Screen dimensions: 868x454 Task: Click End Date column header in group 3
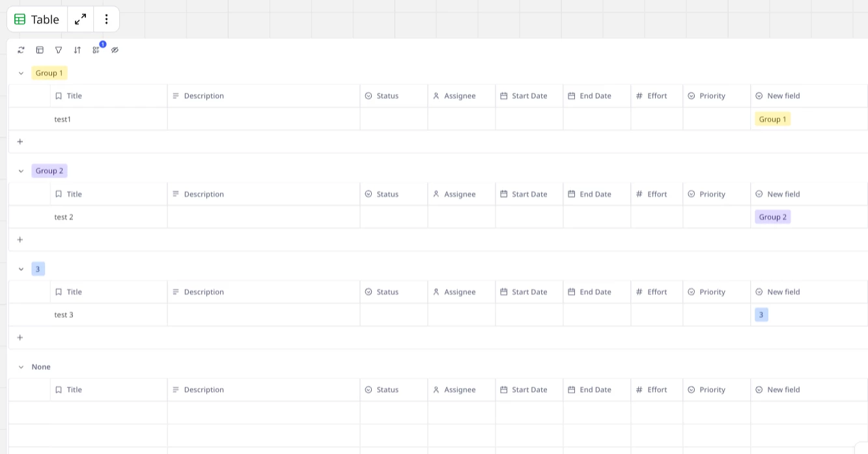click(597, 292)
